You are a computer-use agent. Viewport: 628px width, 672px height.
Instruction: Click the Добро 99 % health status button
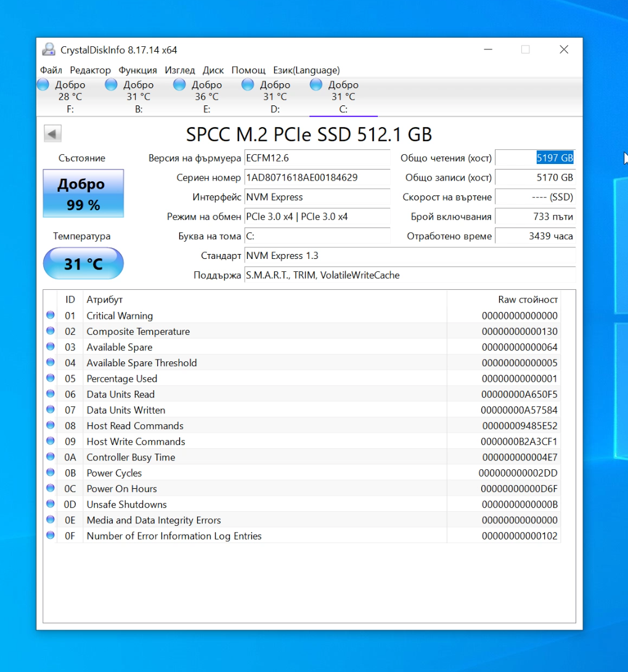tap(83, 194)
